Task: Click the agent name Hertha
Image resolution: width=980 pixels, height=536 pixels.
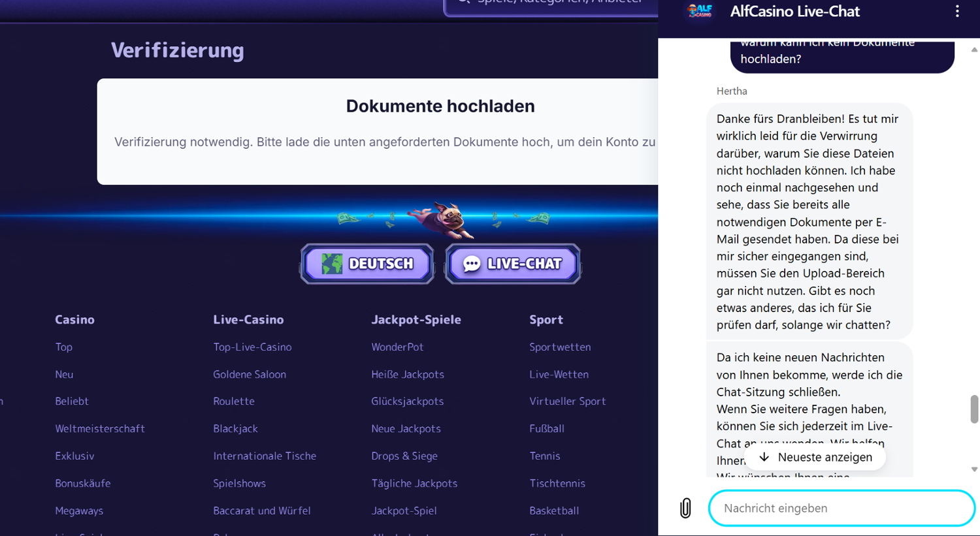Action: [x=732, y=91]
